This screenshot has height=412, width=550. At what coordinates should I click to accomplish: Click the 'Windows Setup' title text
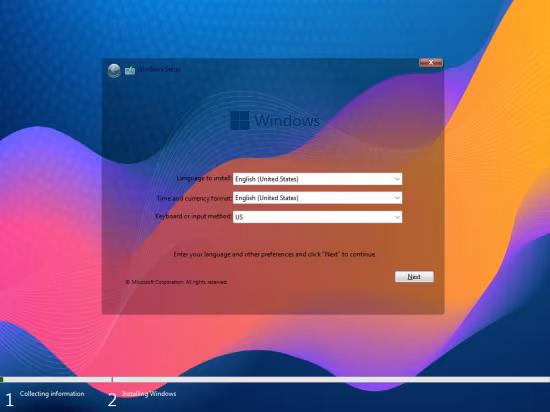point(159,69)
